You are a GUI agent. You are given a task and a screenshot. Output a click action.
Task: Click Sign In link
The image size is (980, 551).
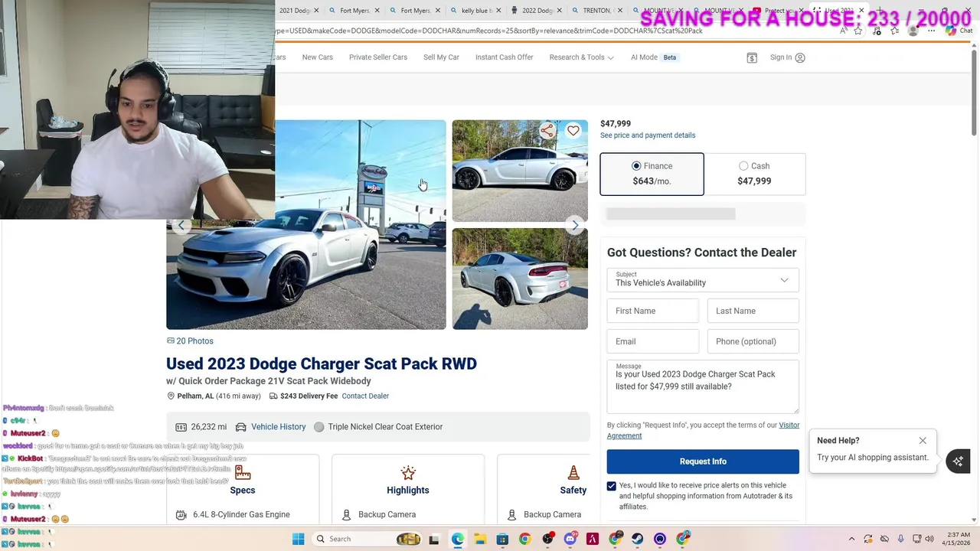click(x=788, y=57)
